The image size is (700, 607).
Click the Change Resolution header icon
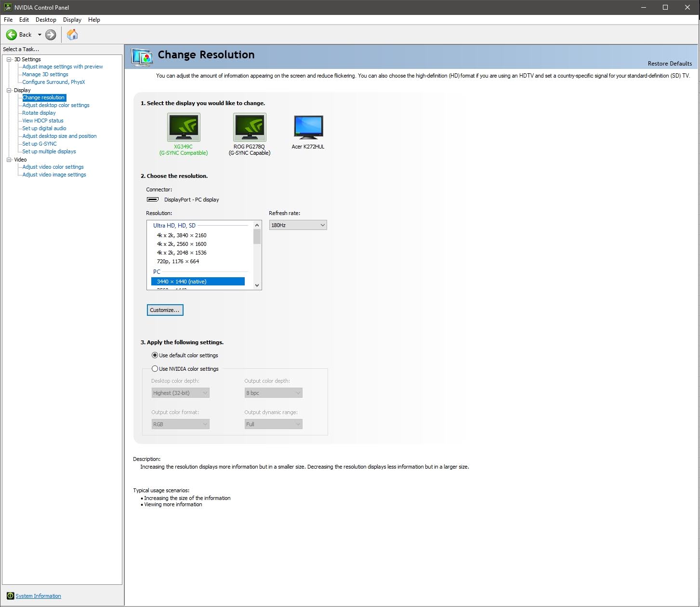[x=142, y=57]
